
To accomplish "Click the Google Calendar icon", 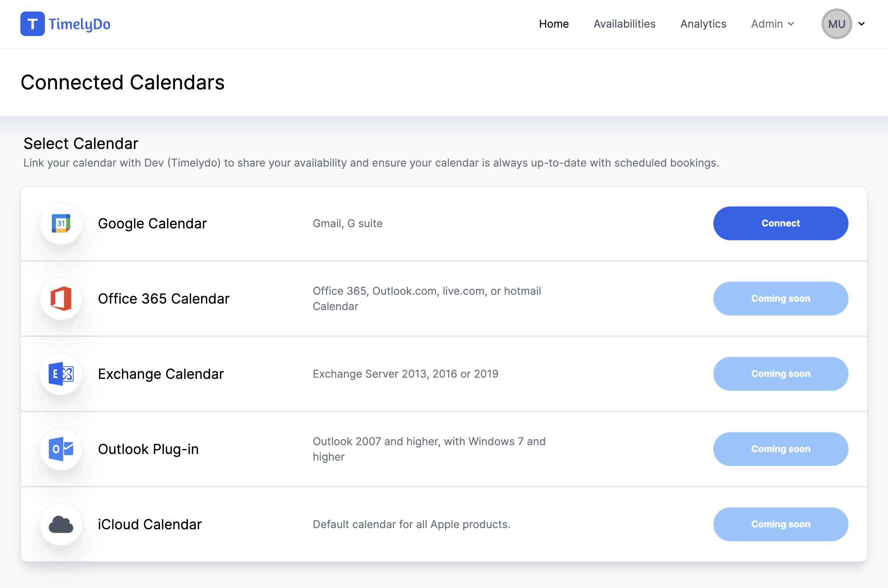I will point(61,223).
